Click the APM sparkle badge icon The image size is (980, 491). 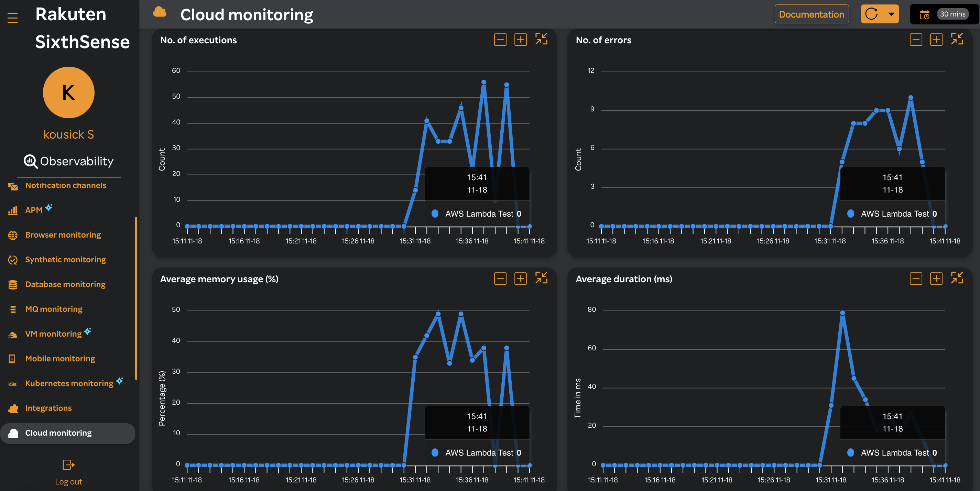49,207
